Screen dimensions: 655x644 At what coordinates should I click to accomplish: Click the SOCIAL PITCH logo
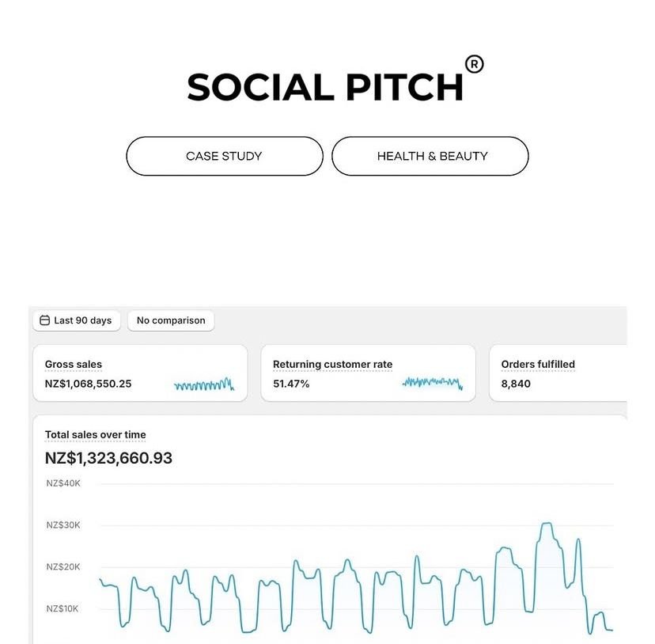(x=325, y=87)
